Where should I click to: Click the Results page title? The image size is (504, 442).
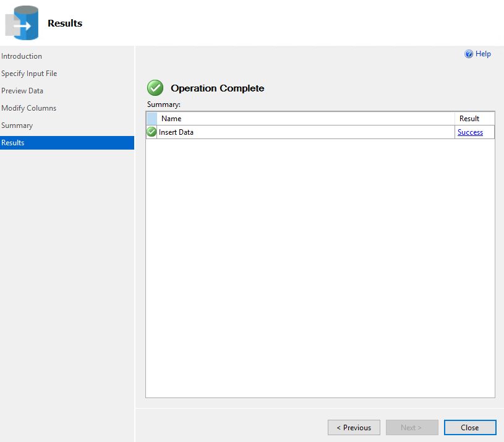65,23
